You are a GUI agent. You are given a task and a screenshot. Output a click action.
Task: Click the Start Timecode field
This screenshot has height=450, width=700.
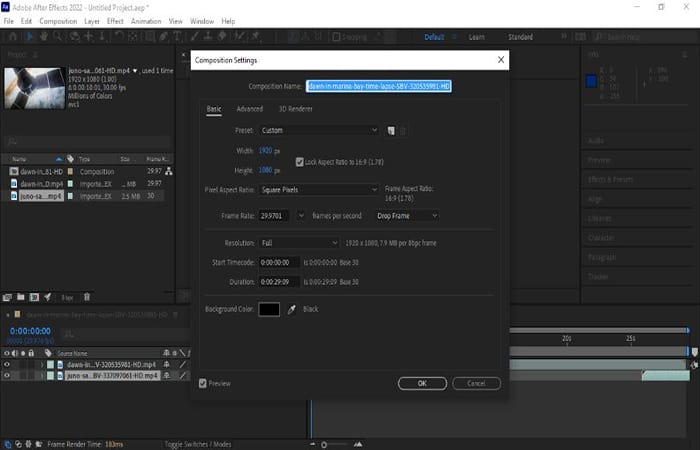279,262
